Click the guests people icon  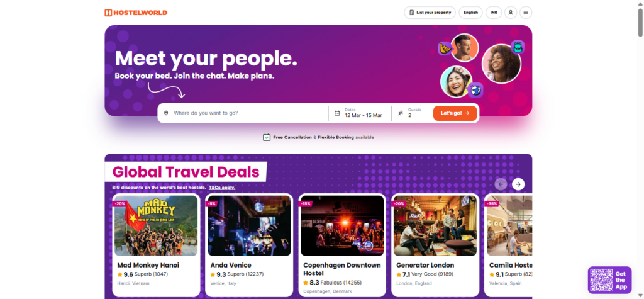401,113
